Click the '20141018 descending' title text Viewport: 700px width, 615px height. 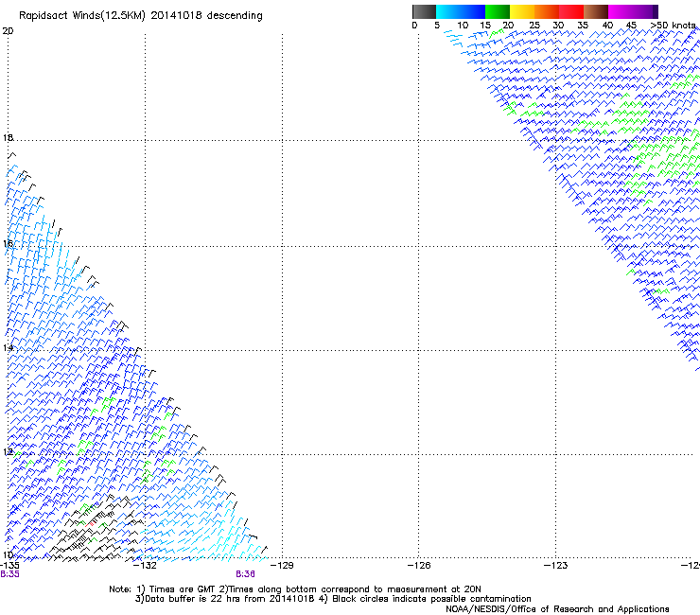207,16
